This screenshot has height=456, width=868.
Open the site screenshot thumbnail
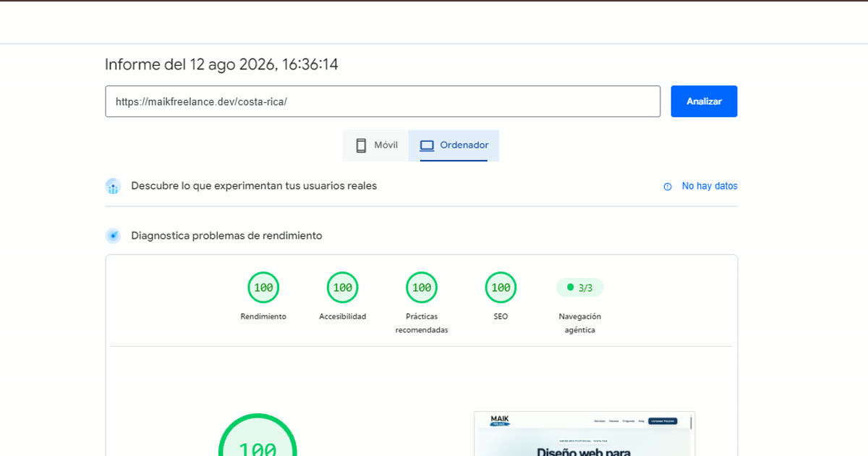[x=584, y=434]
